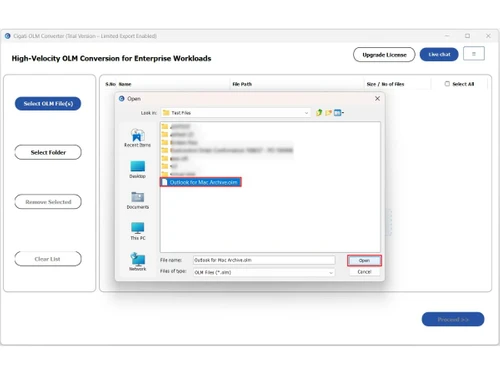
Task: Click the Cigati app logo icon
Action: [x=8, y=36]
